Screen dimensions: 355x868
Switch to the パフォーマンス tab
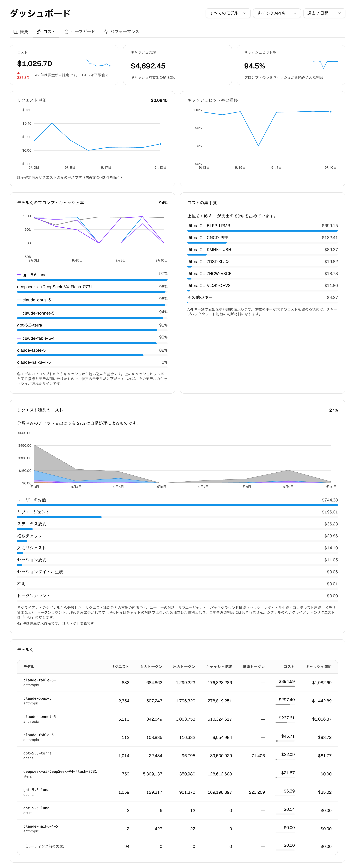pos(121,32)
